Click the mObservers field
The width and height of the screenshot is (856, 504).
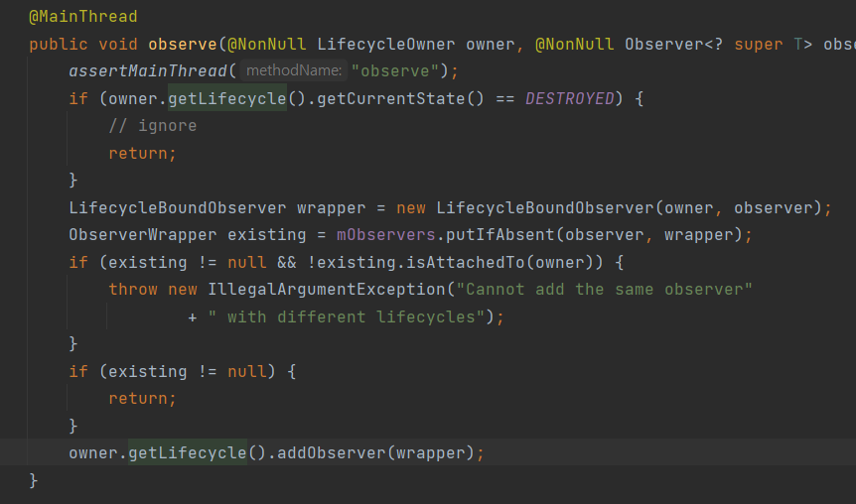coord(386,235)
